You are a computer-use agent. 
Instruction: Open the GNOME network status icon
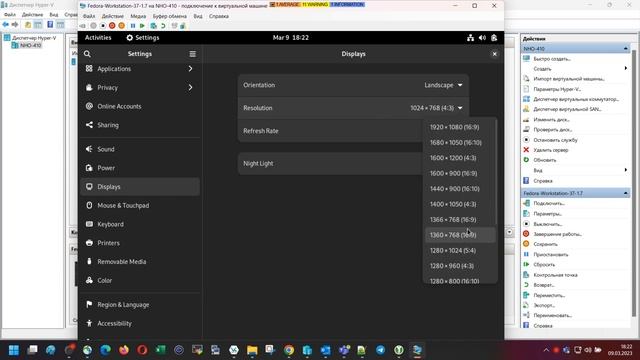click(471, 38)
